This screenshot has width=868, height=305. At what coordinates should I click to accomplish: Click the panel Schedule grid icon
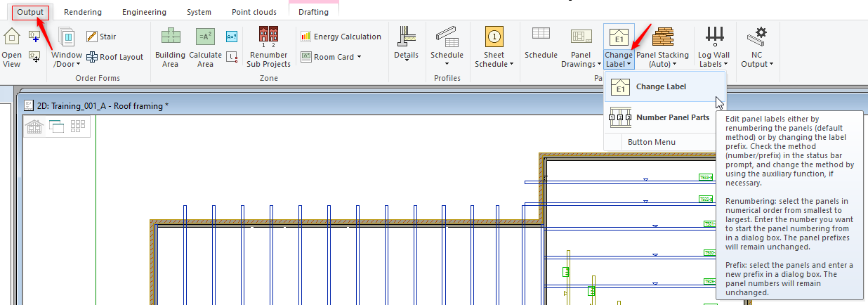click(x=541, y=35)
